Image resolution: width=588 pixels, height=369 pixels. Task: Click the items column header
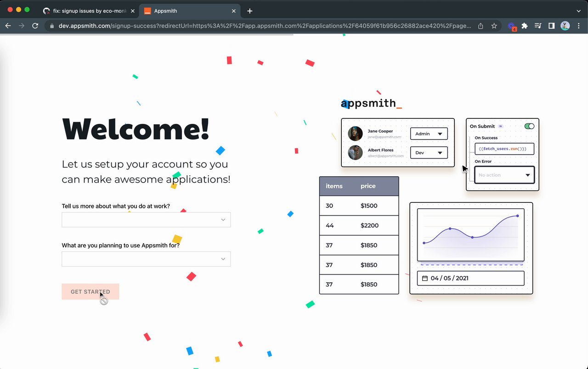pyautogui.click(x=334, y=186)
